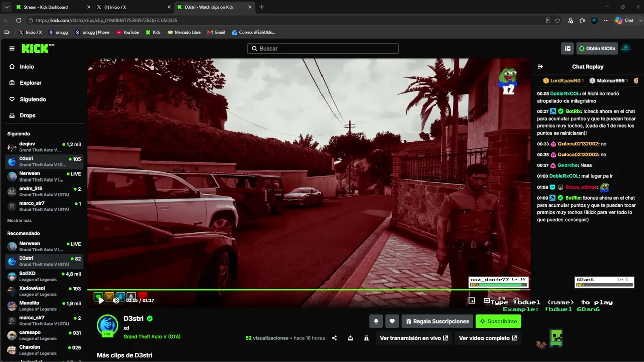Image resolution: width=644 pixels, height=362 pixels.
Task: Open Mercado Libre bookmark
Action: tap(184, 32)
